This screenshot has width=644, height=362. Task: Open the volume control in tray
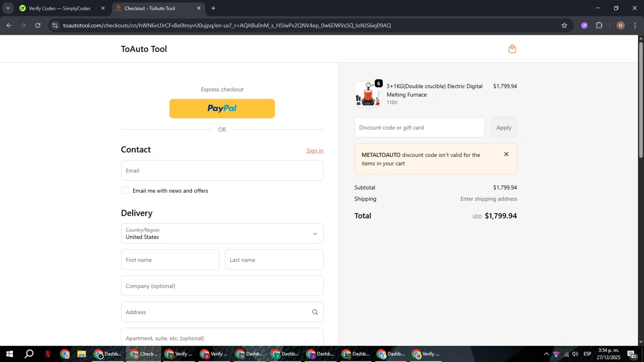(x=575, y=354)
